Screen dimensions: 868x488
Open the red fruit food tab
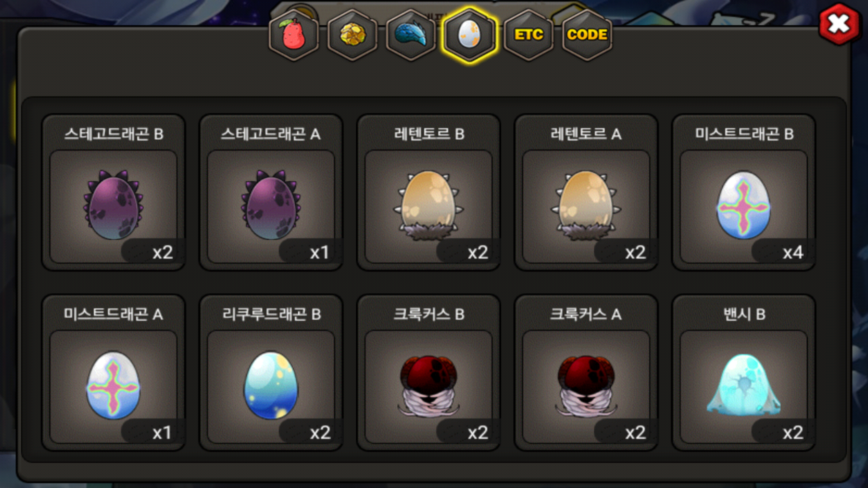(x=294, y=35)
